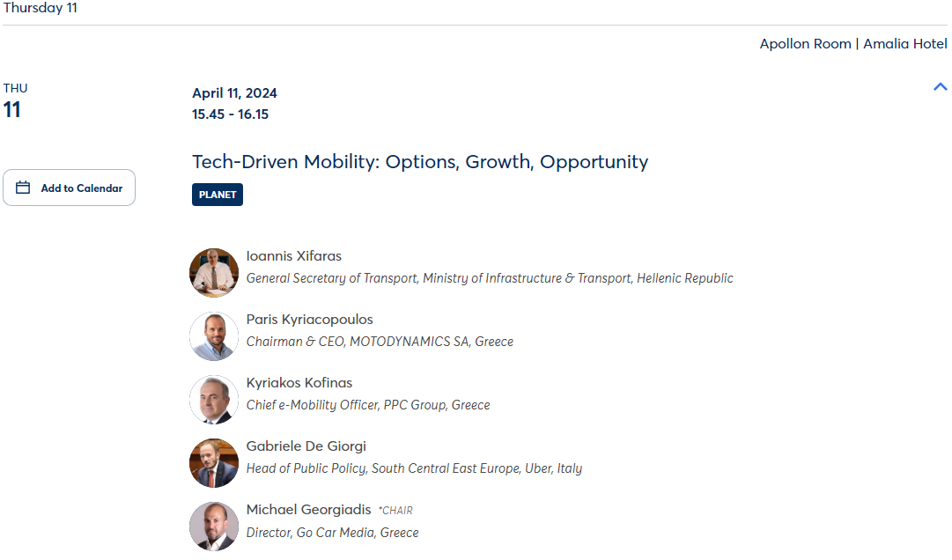Select the Thursday 11 day heading
Viewport: 952px width, 560px height.
[x=41, y=8]
